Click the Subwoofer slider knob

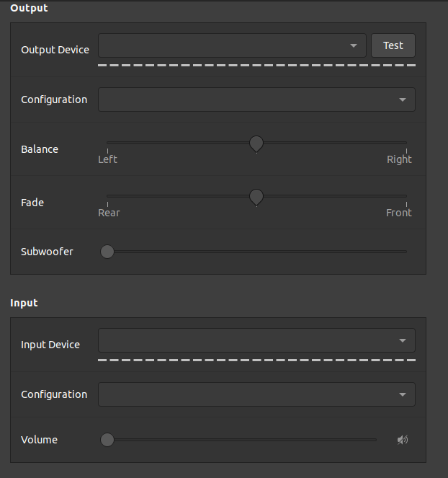point(107,252)
